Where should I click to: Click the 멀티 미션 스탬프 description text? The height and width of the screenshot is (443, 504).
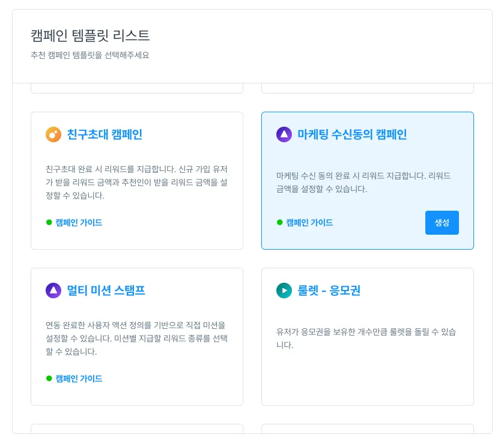(x=136, y=339)
